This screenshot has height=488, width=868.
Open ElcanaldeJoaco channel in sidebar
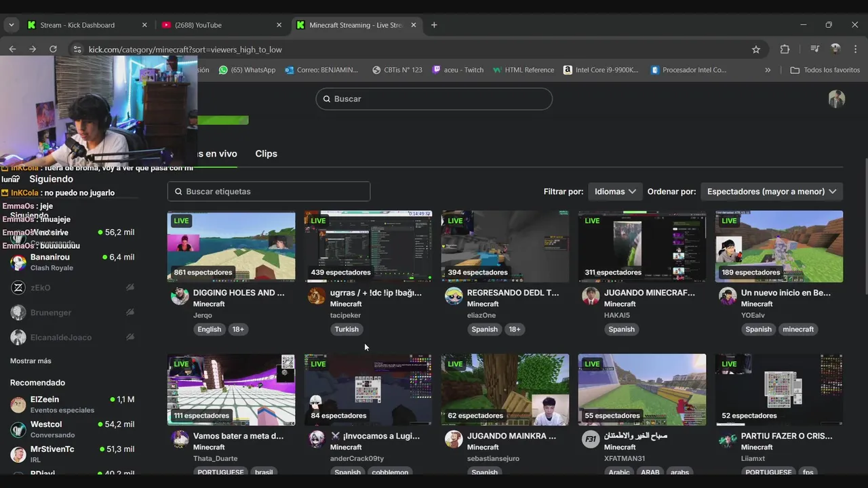72,338
